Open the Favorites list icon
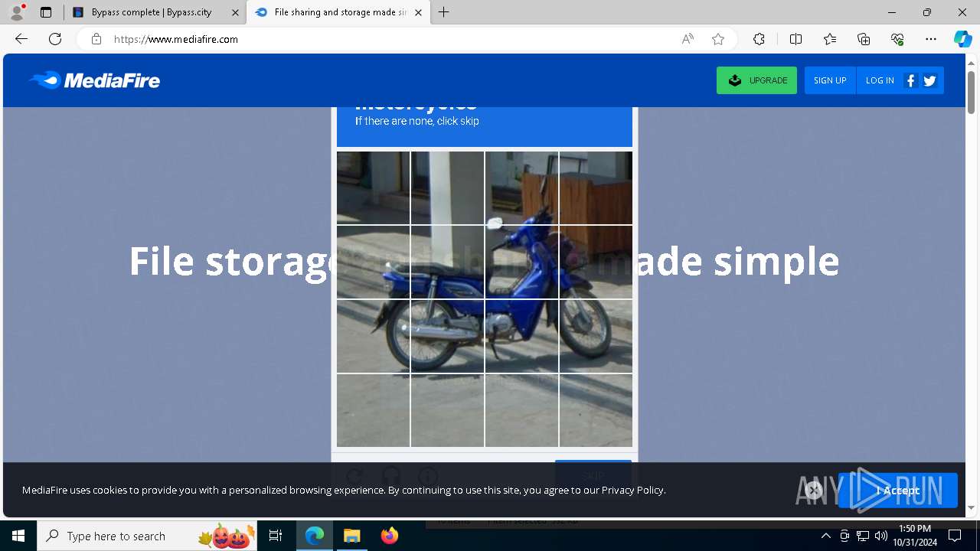The width and height of the screenshot is (980, 551). (x=830, y=39)
